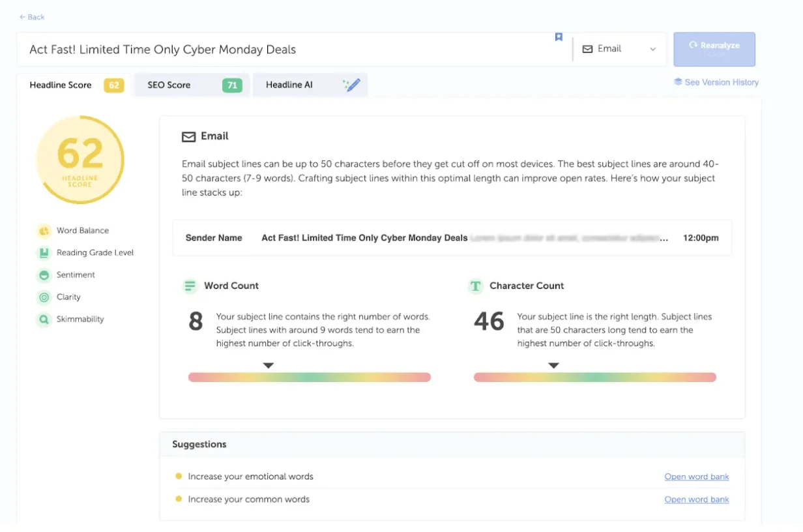Click the Reanalyze button
The image size is (803, 532).
pyautogui.click(x=714, y=49)
